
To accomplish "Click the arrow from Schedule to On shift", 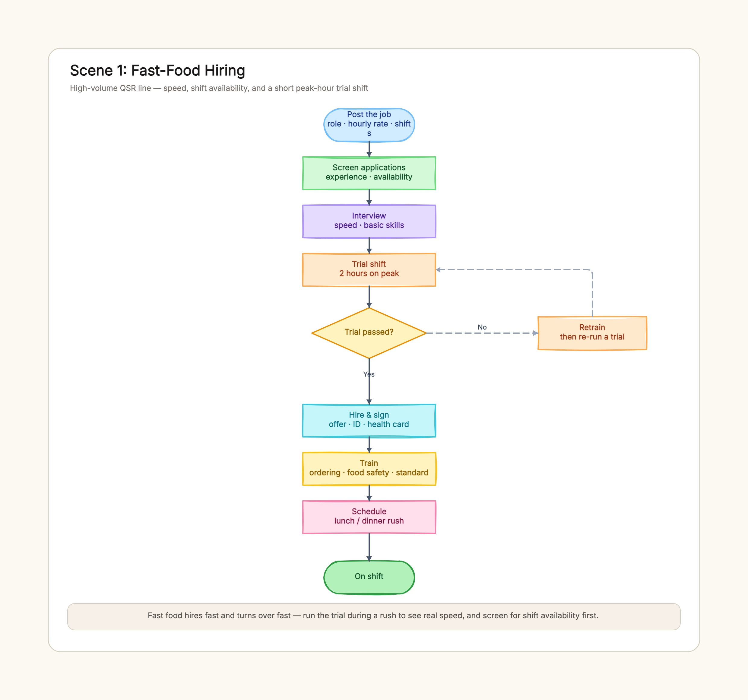I will pos(369,547).
